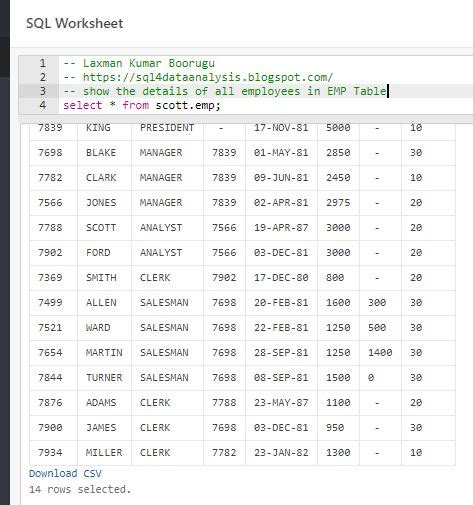Select salary cell 1600
This screenshot has width=473, height=505.
338,303
